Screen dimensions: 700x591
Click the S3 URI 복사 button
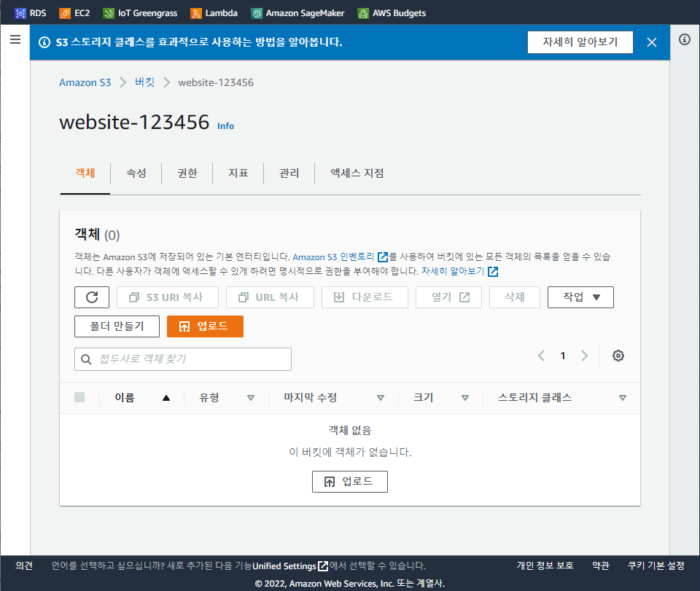168,297
